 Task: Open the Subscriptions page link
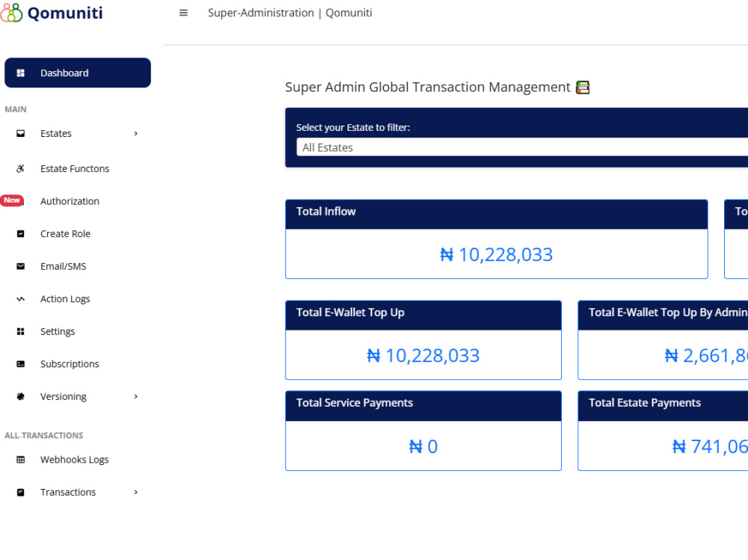(x=70, y=364)
